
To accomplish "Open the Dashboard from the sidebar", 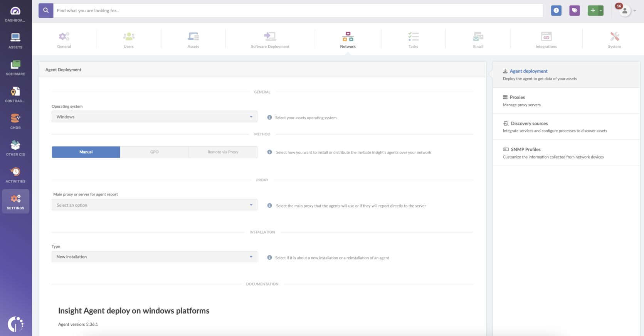I will tap(15, 14).
